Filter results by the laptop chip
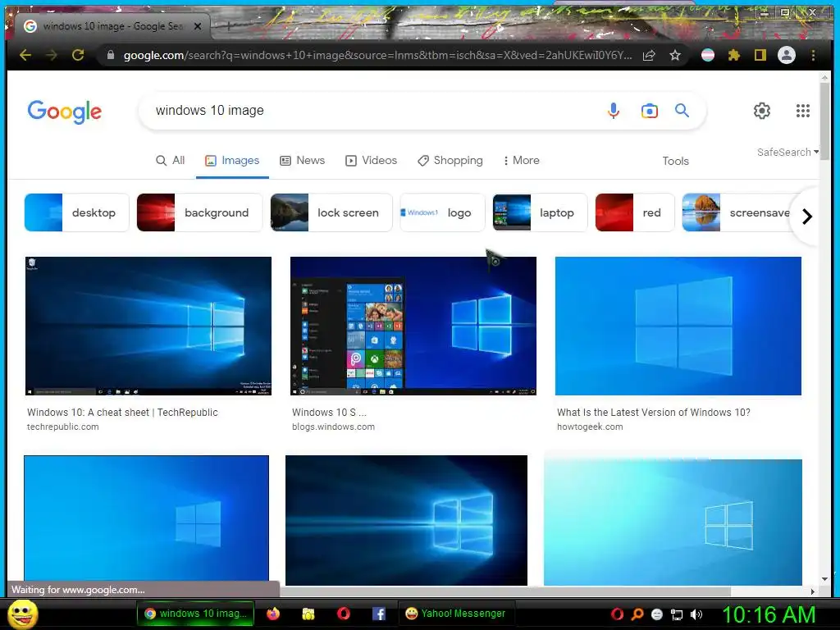 point(540,212)
